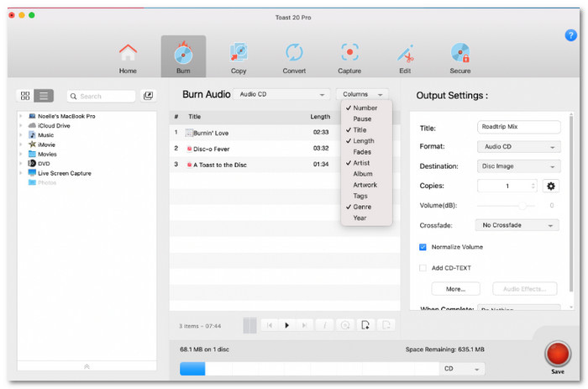The width and height of the screenshot is (588, 389).
Task: Close the Columns dropdown button
Action: pyautogui.click(x=362, y=94)
